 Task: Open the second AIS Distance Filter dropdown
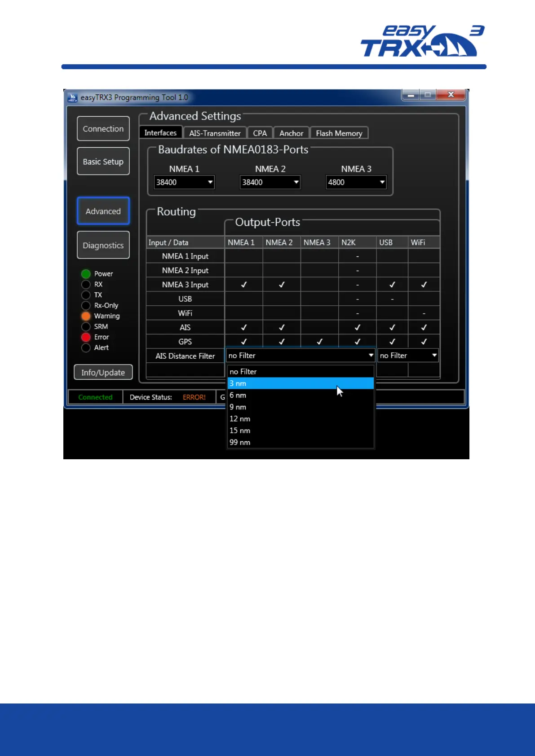(408, 356)
